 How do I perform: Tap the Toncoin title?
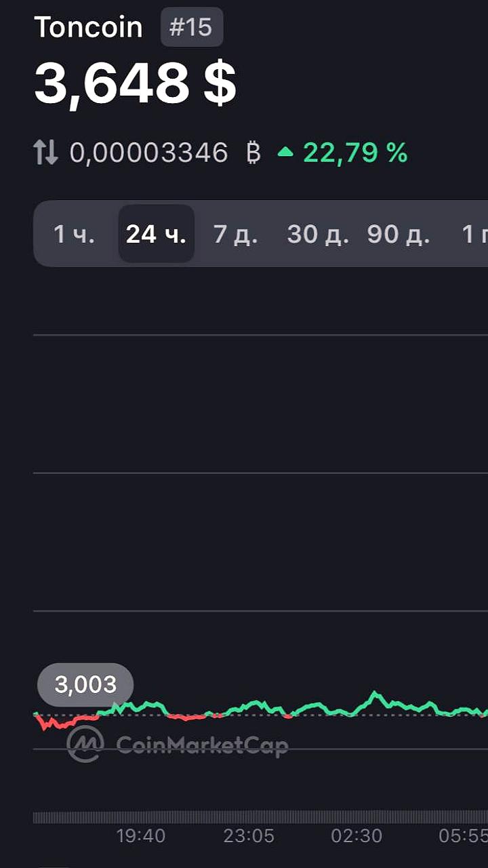(88, 28)
